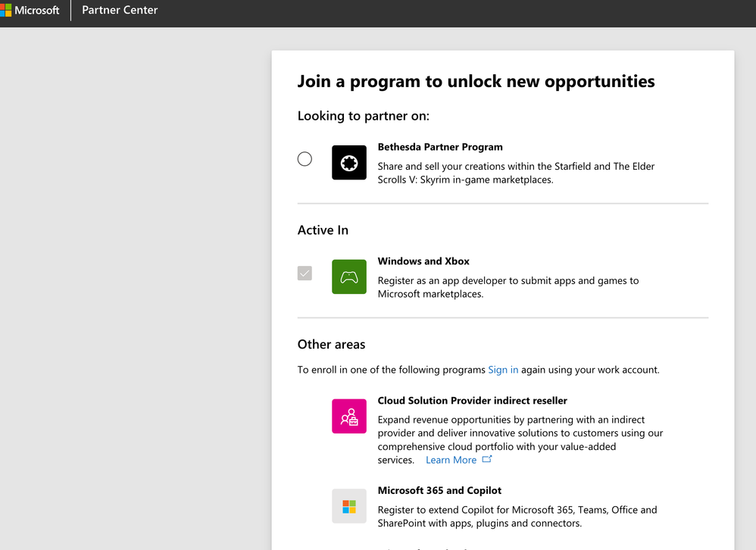Click the Microsoft 365 and Copilot title
Viewport: 756px width, 550px height.
(439, 490)
